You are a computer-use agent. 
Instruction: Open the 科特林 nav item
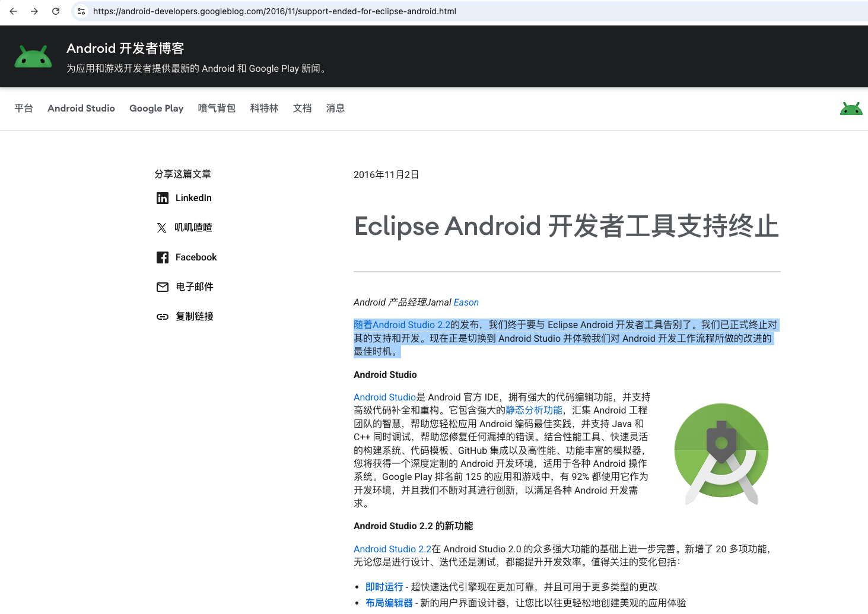265,108
